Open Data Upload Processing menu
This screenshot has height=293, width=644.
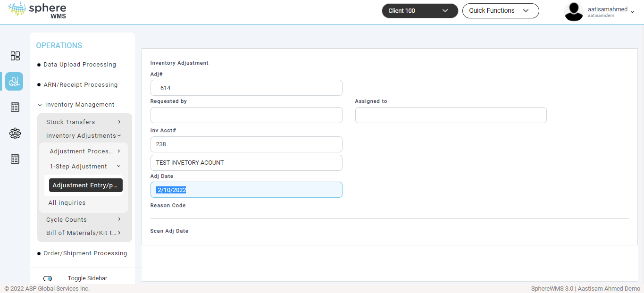(x=79, y=65)
